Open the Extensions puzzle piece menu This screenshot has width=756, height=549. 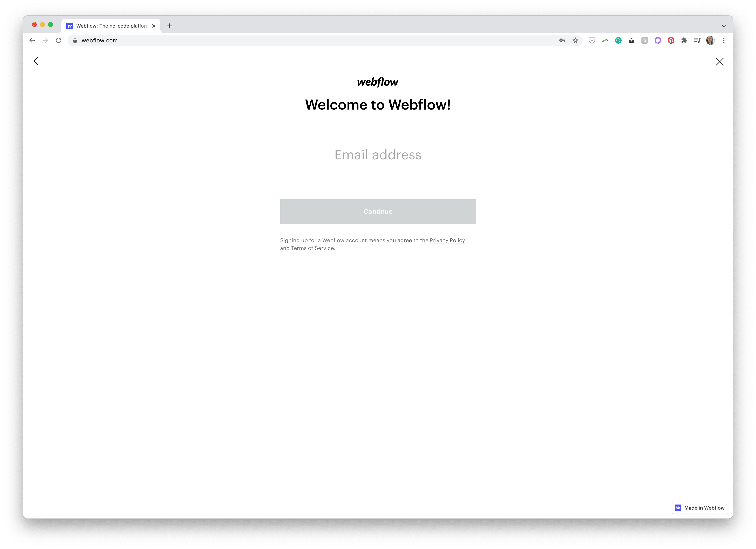684,40
